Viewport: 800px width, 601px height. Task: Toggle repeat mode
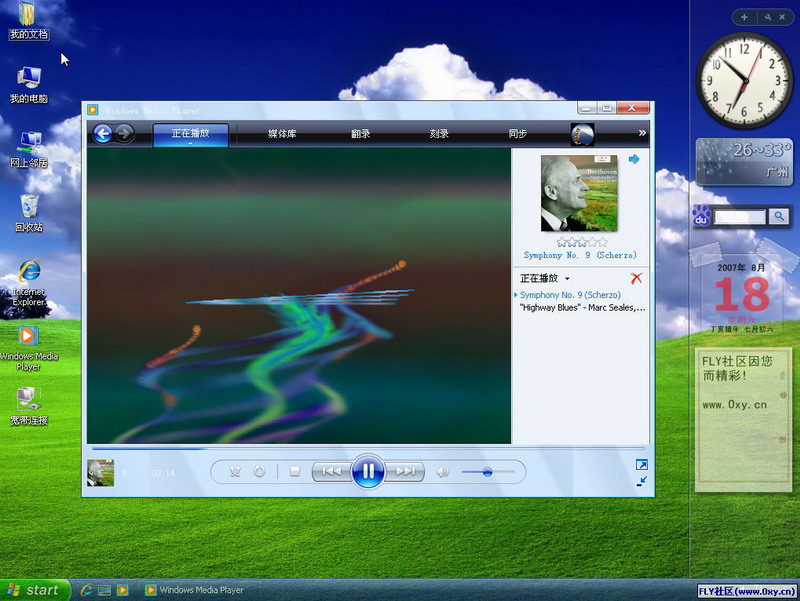259,472
